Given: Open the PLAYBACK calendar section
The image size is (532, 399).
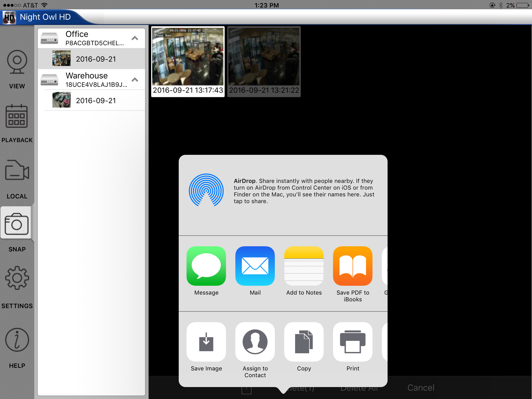Looking at the screenshot, I should tap(17, 123).
